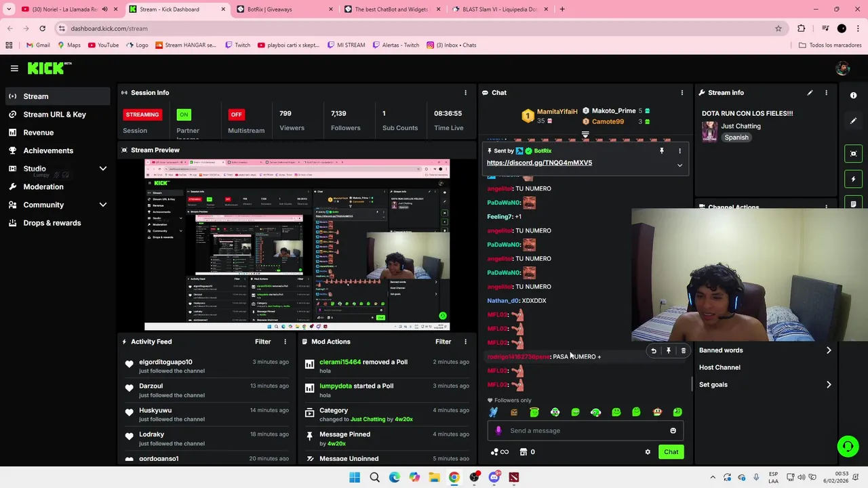Mute the Noriel La Llamada tab audio
This screenshot has width=868, height=488.
coord(104,9)
